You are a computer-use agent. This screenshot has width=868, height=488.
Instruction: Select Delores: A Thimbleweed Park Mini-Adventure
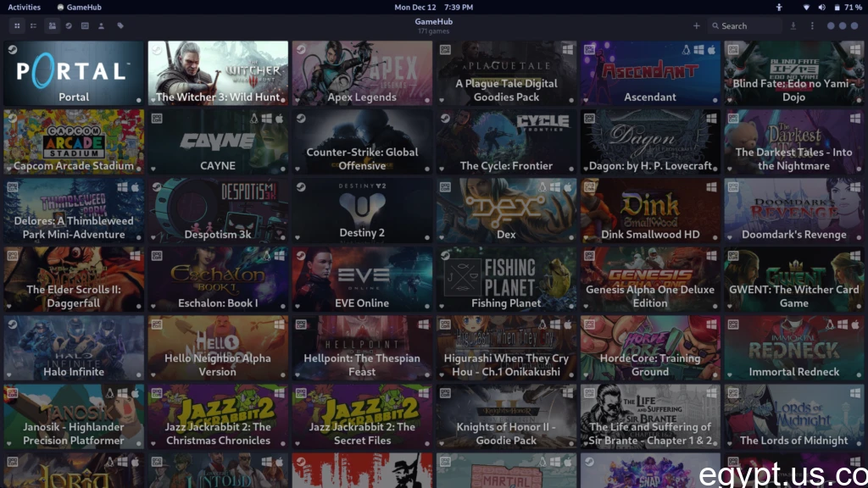[x=74, y=210]
